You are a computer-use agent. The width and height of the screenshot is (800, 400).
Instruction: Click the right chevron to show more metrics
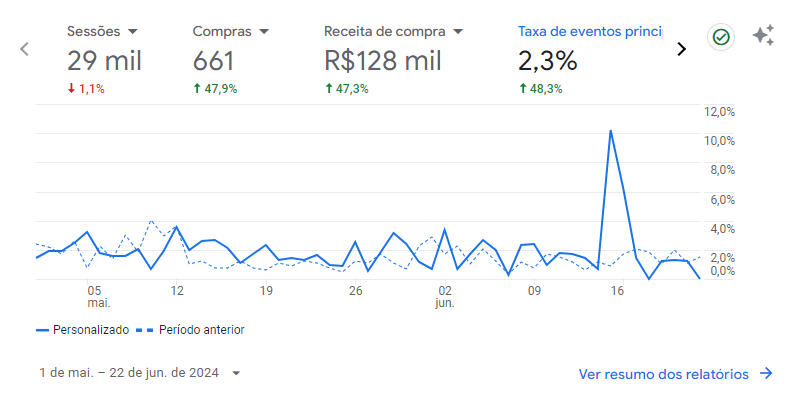point(682,49)
